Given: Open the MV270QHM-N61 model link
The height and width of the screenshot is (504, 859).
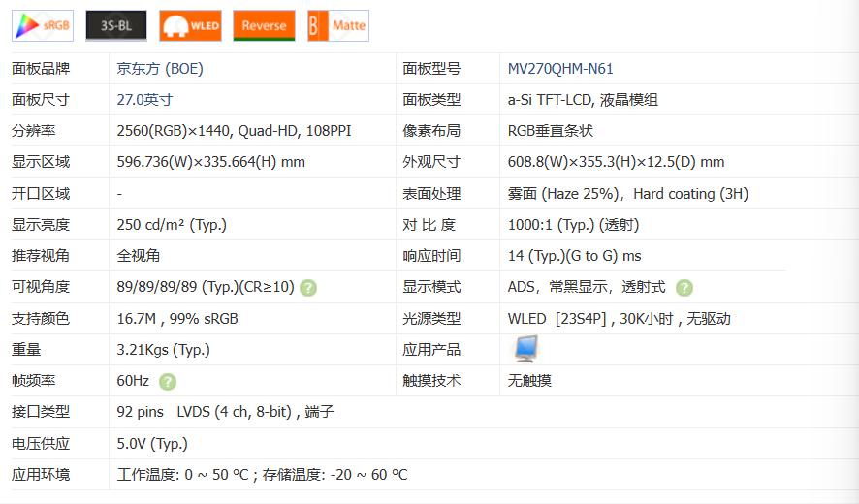Looking at the screenshot, I should tap(560, 69).
